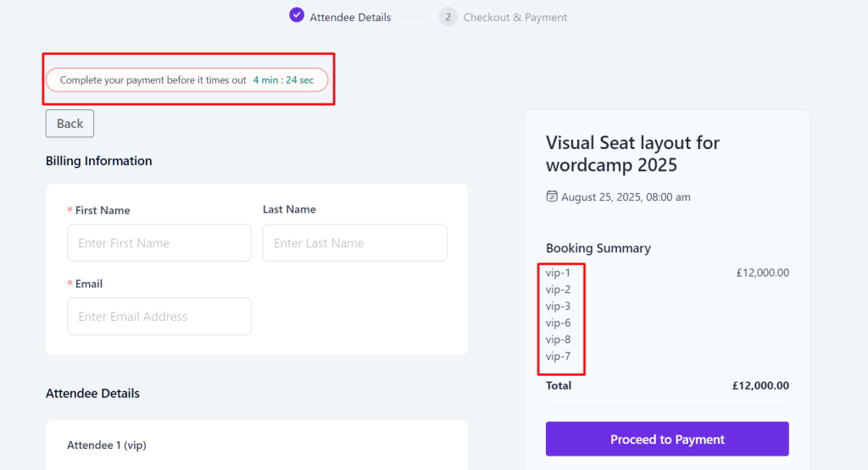Focus the Last Name input field
The width and height of the screenshot is (868, 470).
[x=355, y=243]
